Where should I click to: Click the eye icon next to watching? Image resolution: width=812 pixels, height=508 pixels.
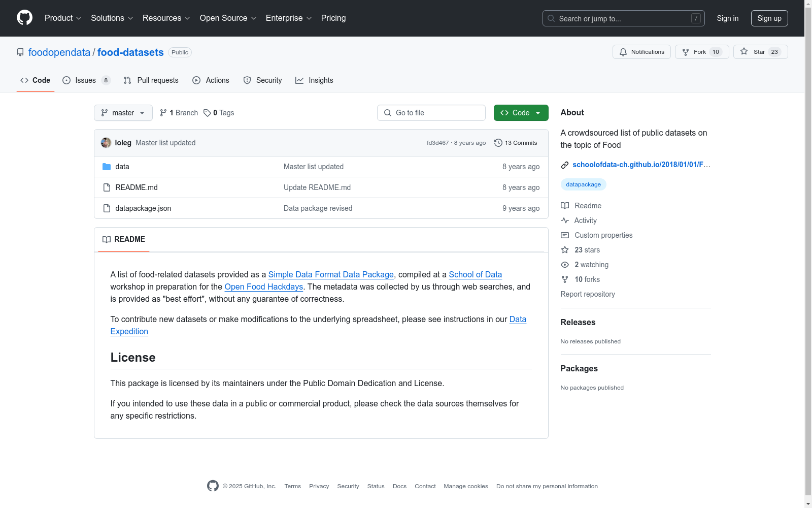click(565, 265)
